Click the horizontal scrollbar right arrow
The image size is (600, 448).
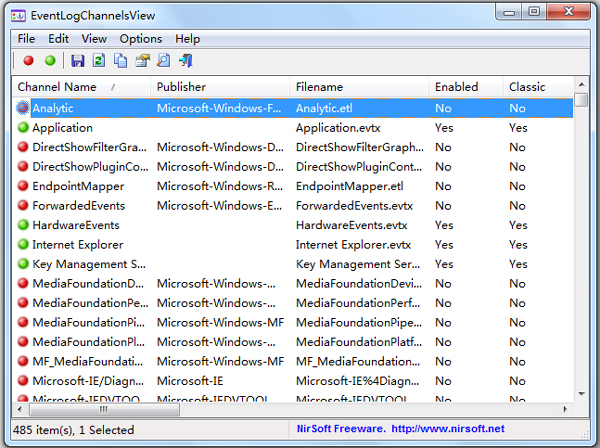coord(566,409)
